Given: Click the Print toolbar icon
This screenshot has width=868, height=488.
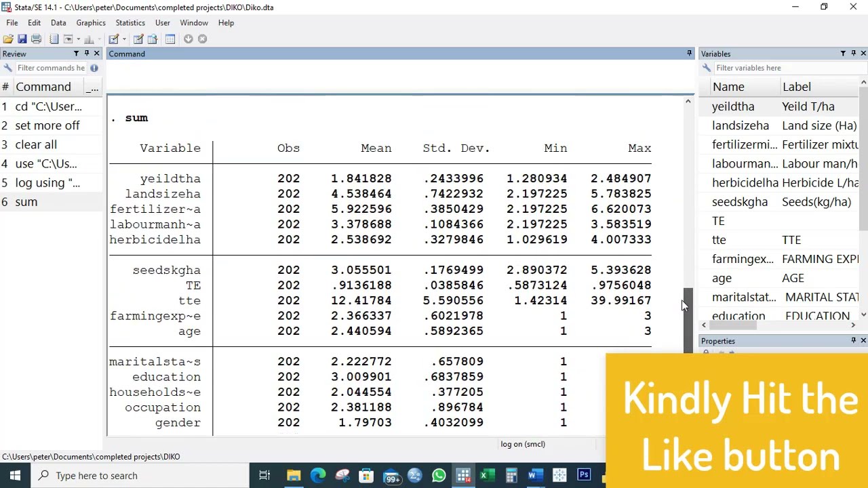Looking at the screenshot, I should coord(36,39).
